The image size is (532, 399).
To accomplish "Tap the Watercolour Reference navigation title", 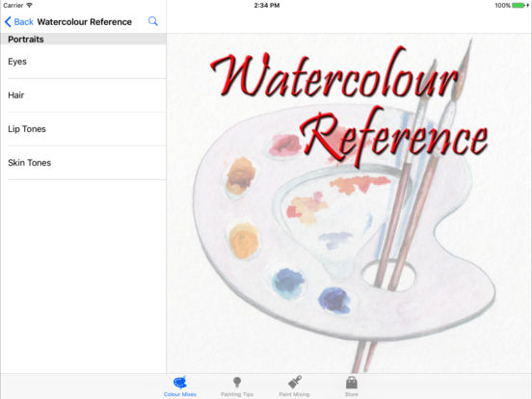I will click(x=85, y=22).
